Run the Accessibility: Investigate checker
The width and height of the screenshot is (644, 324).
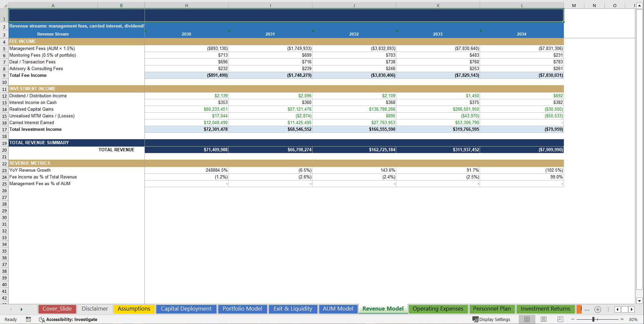coord(68,319)
